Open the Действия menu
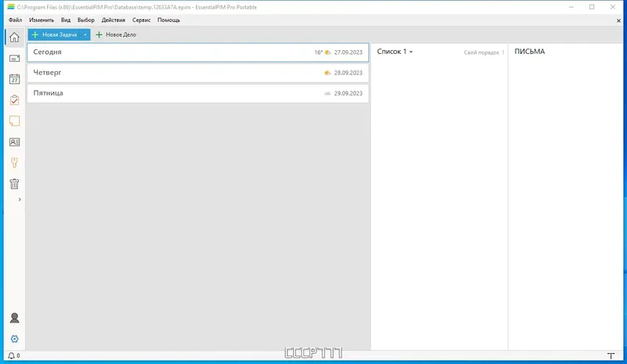The width and height of the screenshot is (627, 364). click(x=113, y=20)
